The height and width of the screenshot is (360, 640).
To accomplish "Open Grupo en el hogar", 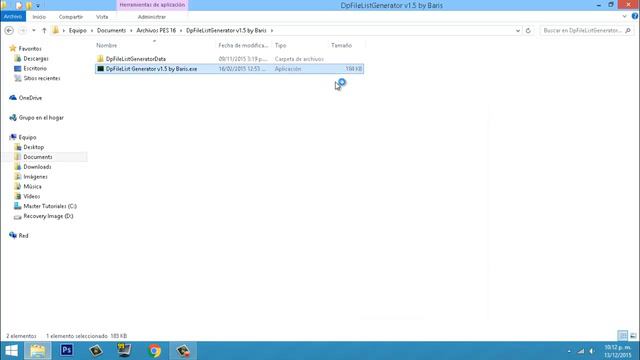I will (41, 118).
